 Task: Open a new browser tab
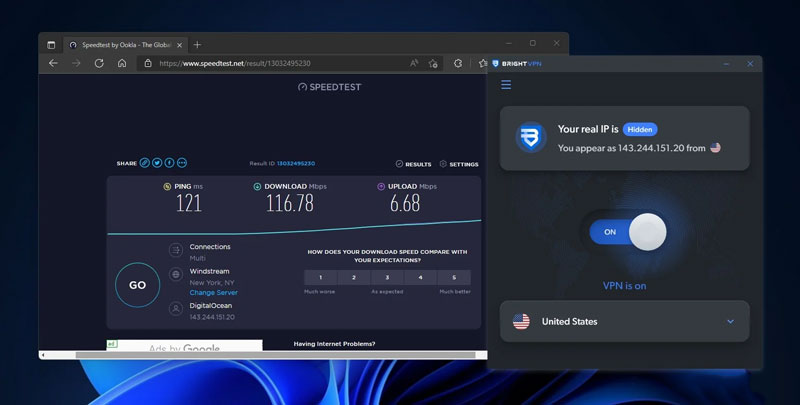pos(197,45)
